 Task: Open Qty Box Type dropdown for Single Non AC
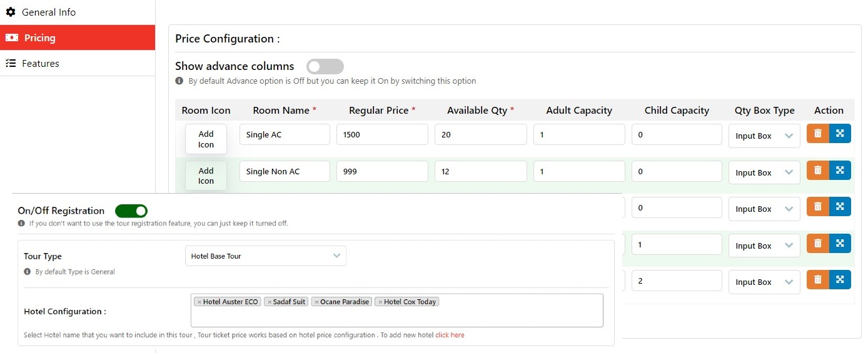[764, 172]
